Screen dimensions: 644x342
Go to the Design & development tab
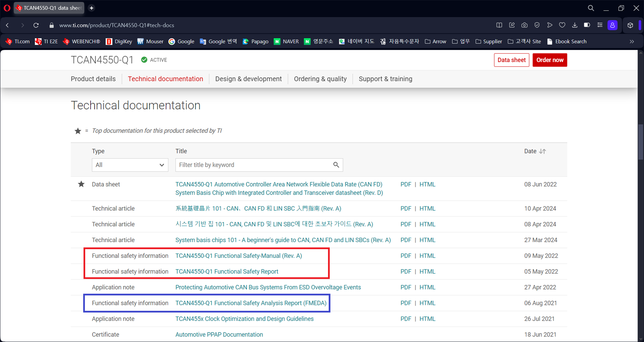click(248, 79)
